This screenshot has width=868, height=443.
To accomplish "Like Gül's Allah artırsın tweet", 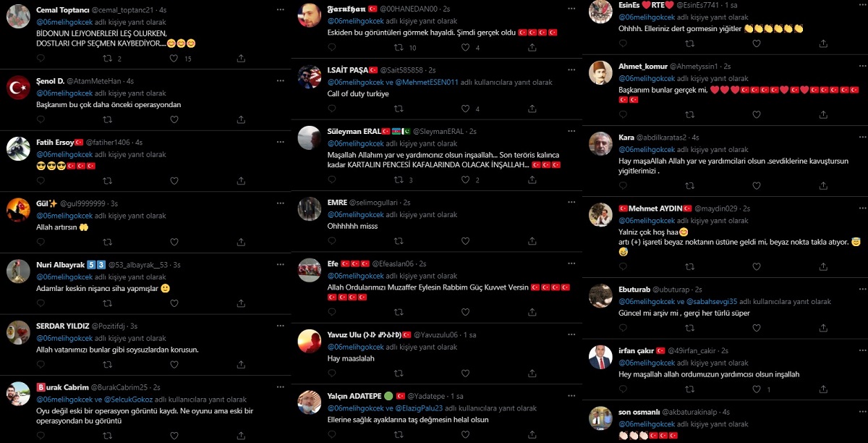I will [x=174, y=242].
